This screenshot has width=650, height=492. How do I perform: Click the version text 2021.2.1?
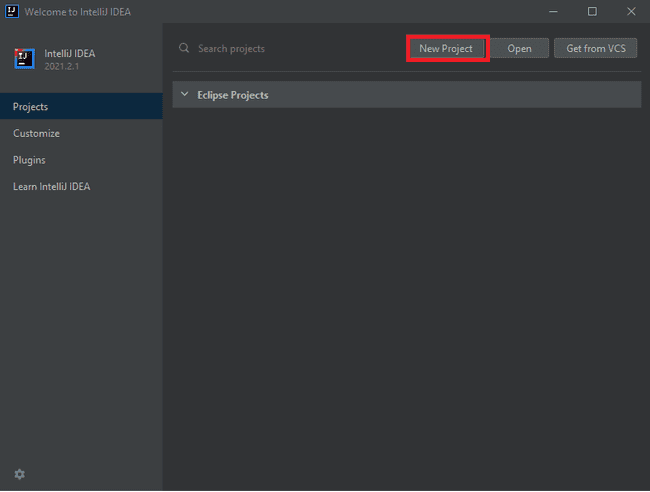click(61, 66)
